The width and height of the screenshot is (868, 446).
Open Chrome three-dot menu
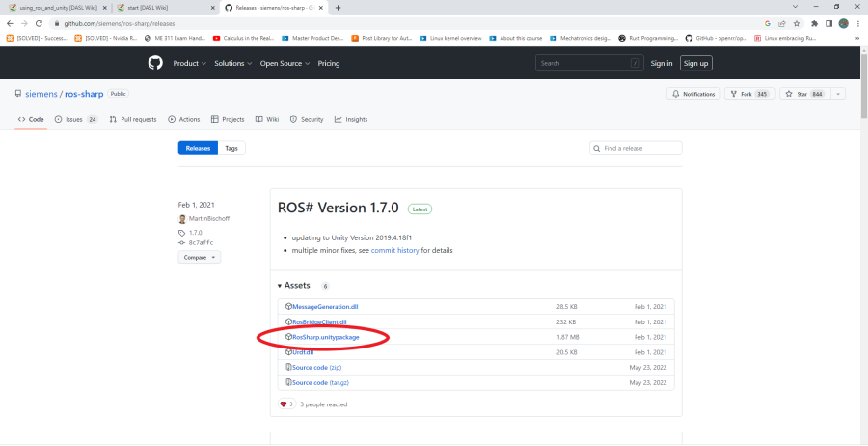[x=857, y=24]
